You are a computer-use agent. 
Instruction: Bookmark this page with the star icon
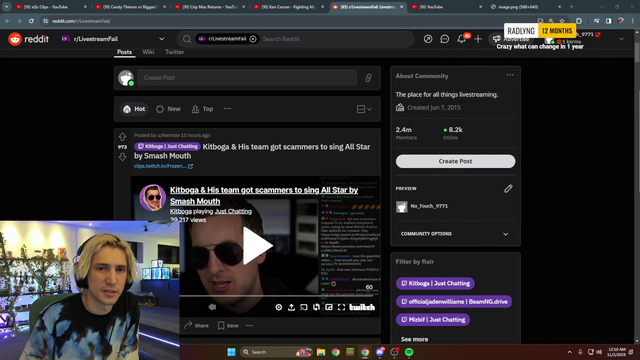point(562,21)
